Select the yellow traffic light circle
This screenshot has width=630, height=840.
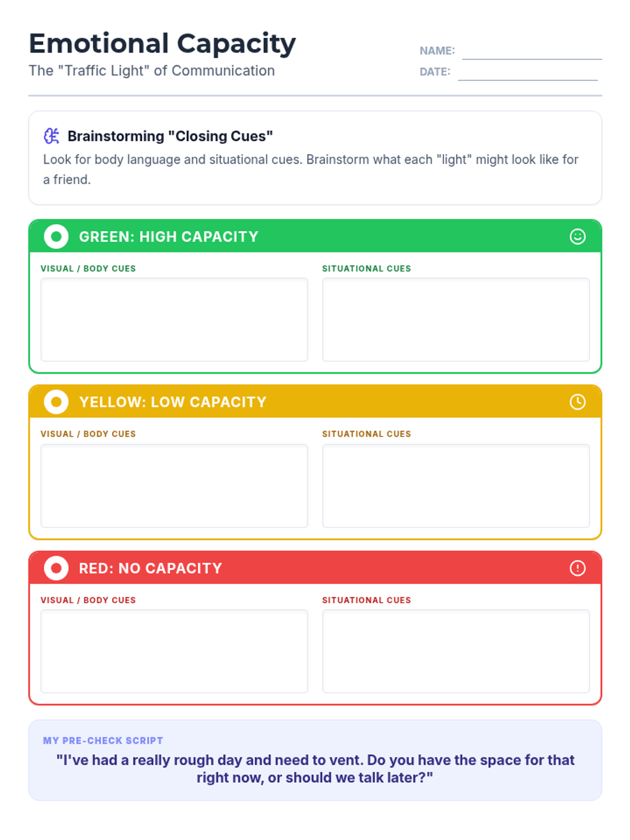pos(56,402)
